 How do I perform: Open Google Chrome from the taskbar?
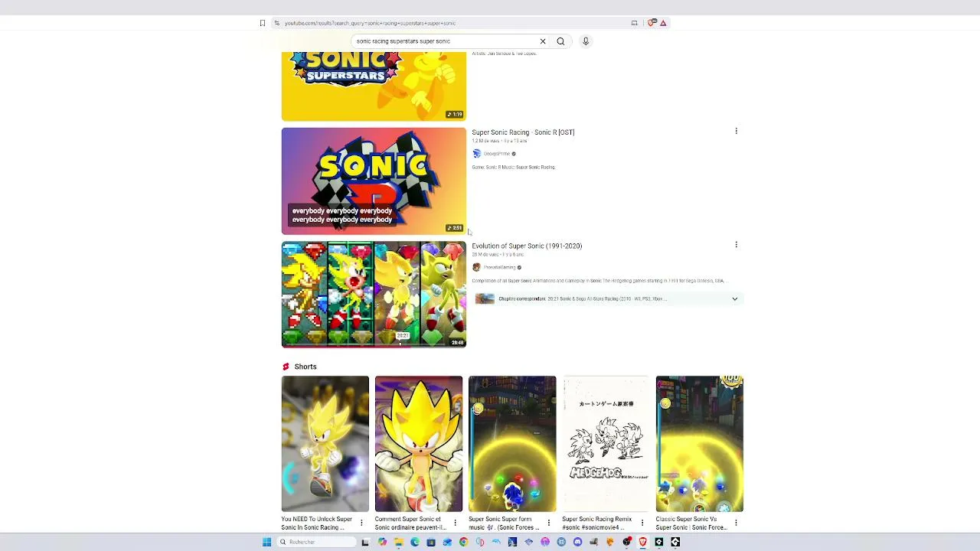[463, 542]
